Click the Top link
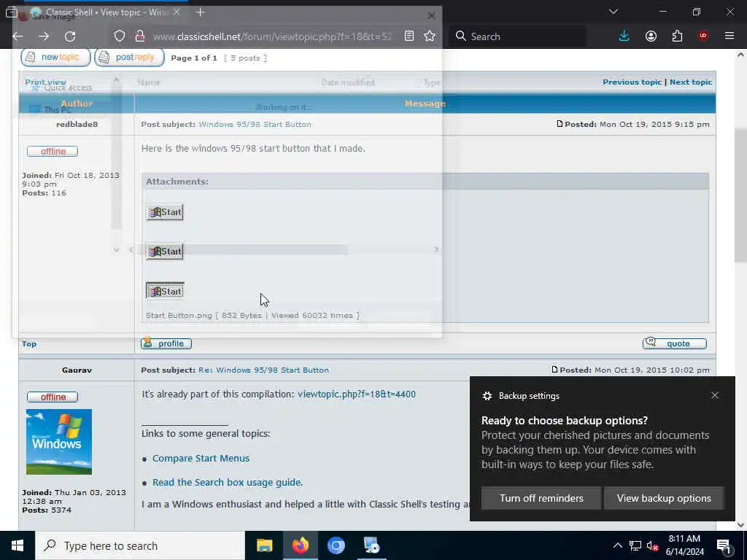 29,344
